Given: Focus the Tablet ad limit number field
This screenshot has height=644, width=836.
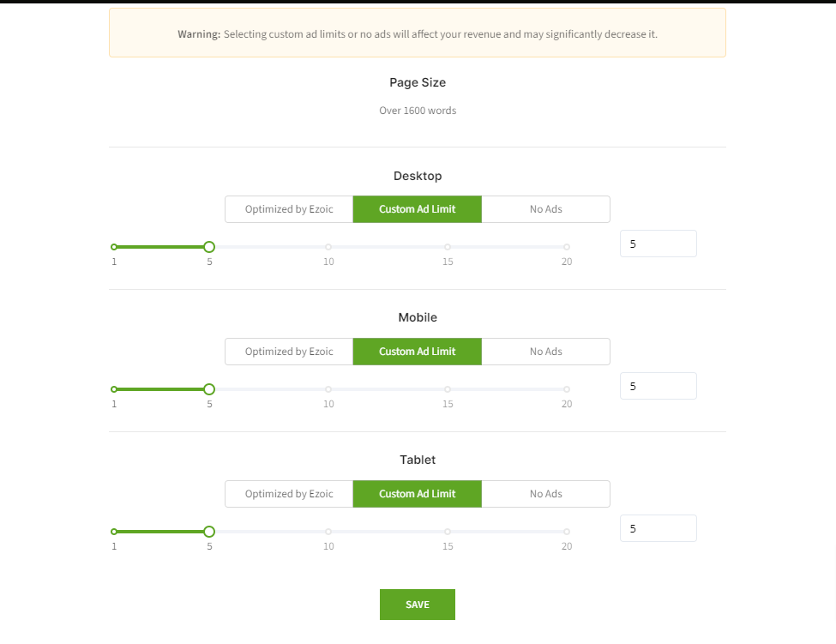Looking at the screenshot, I should click(x=658, y=529).
